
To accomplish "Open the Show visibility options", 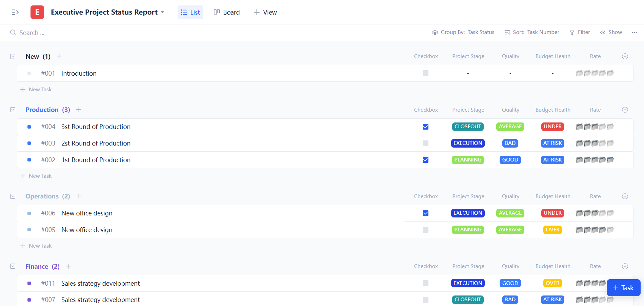I will tap(611, 32).
